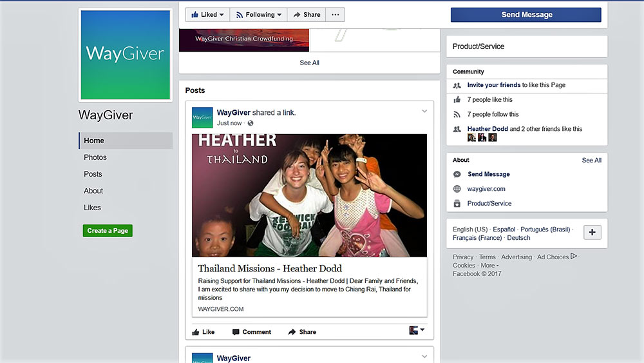Click the Liked thumbs-up button
This screenshot has width=644, height=363.
[x=207, y=15]
